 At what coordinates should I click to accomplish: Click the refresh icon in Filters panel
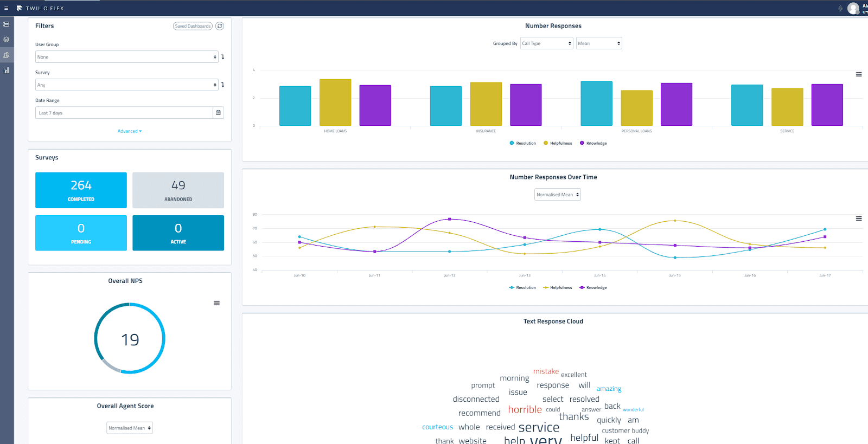[220, 26]
